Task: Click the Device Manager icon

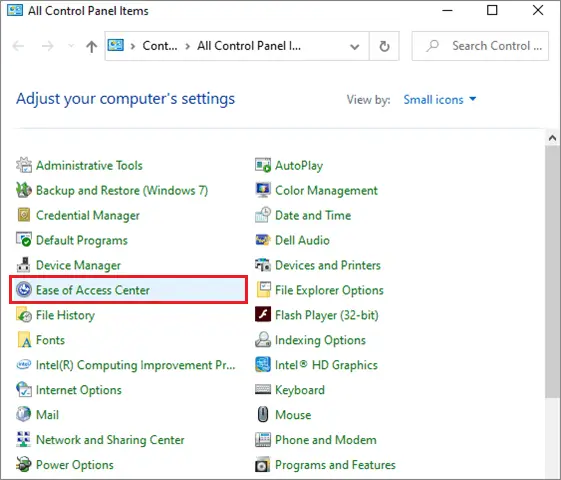Action: [x=24, y=265]
